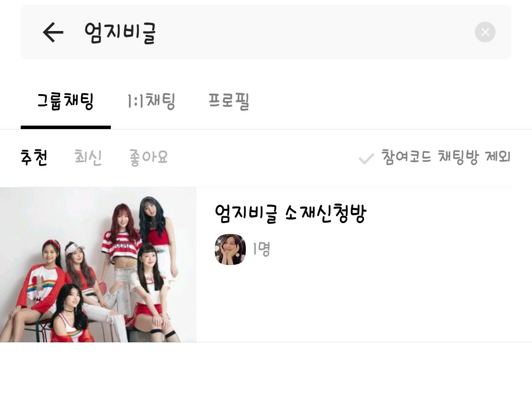Click the 1명 member count

tap(261, 249)
